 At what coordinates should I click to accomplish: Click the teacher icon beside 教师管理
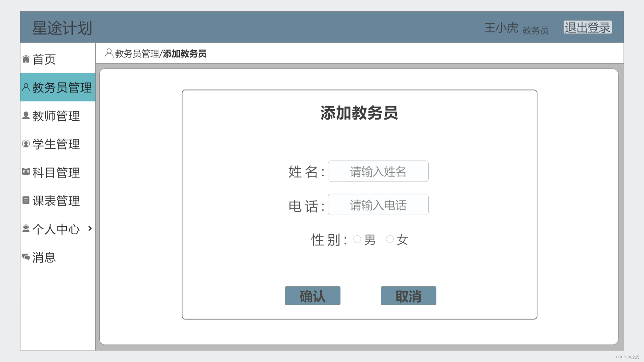[26, 115]
